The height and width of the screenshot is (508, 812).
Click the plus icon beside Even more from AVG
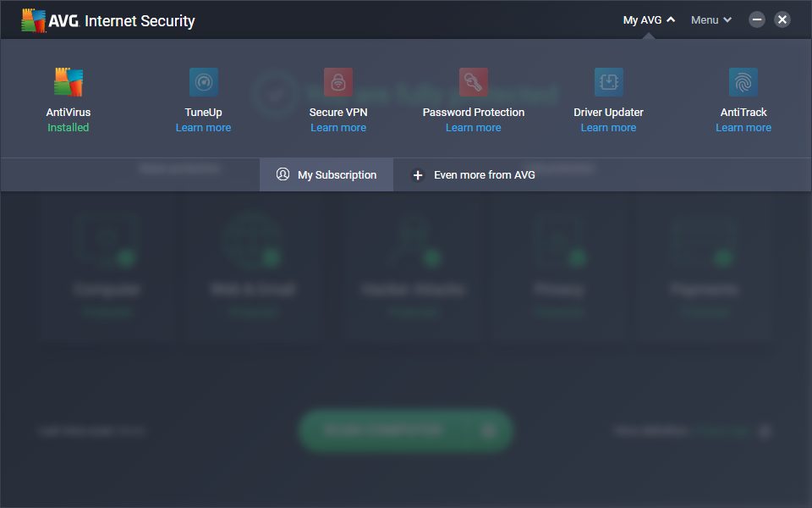417,175
